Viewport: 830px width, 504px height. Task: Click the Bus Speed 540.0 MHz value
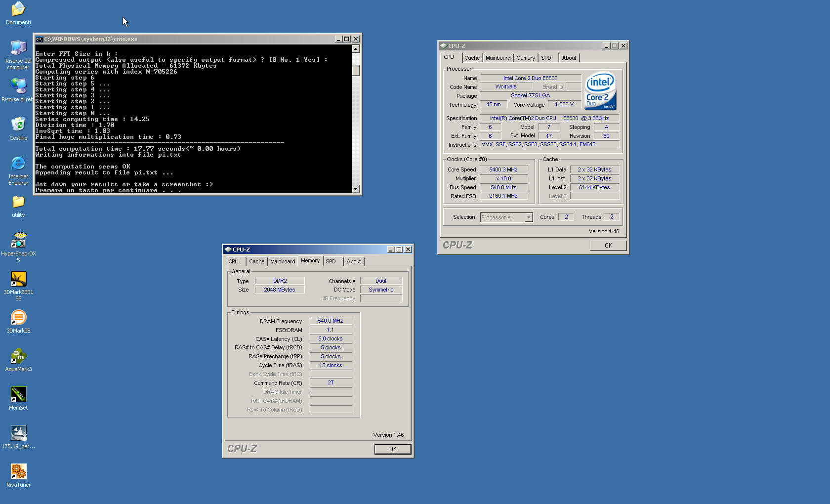[503, 187]
